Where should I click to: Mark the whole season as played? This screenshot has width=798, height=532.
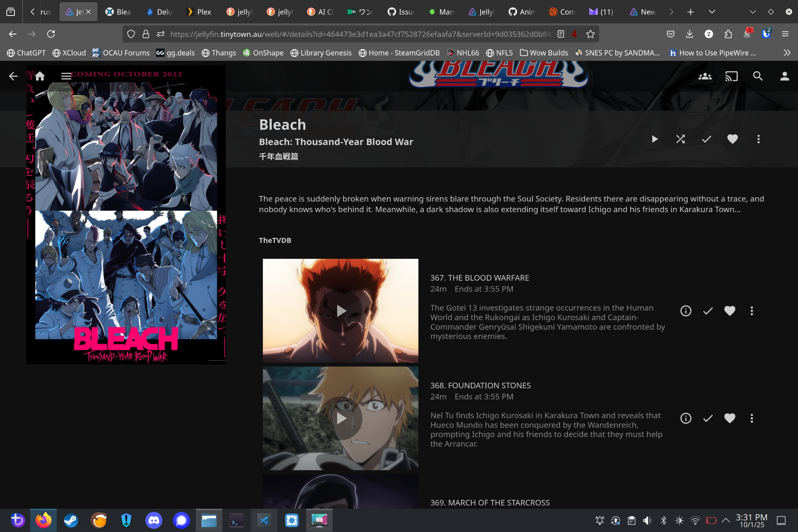point(706,139)
